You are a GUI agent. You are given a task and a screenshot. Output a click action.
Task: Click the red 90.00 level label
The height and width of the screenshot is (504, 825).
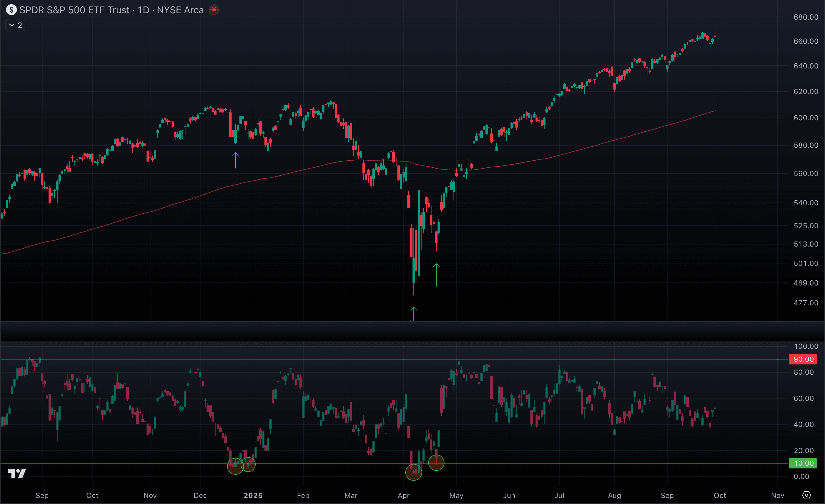pyautogui.click(x=803, y=359)
